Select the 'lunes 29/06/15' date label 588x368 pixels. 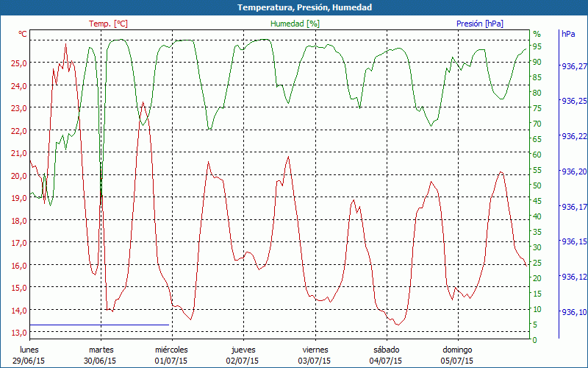click(29, 355)
